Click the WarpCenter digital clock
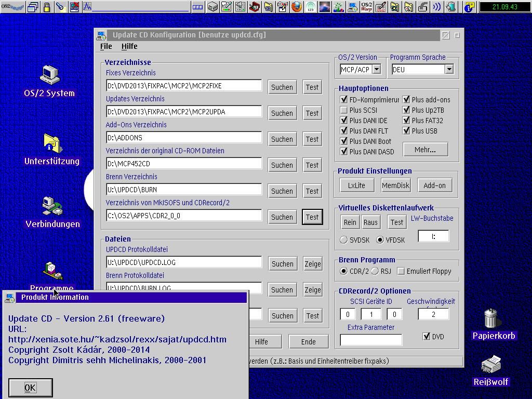 [x=504, y=7]
